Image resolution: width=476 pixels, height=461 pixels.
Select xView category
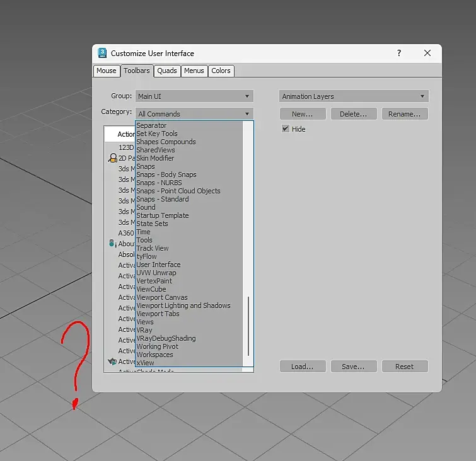pos(189,363)
